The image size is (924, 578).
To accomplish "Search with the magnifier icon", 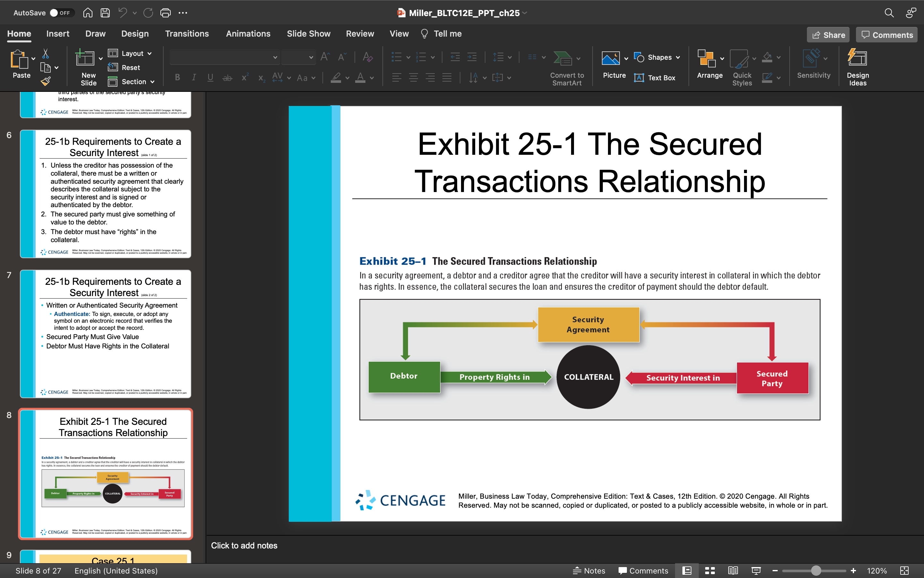I will click(889, 13).
